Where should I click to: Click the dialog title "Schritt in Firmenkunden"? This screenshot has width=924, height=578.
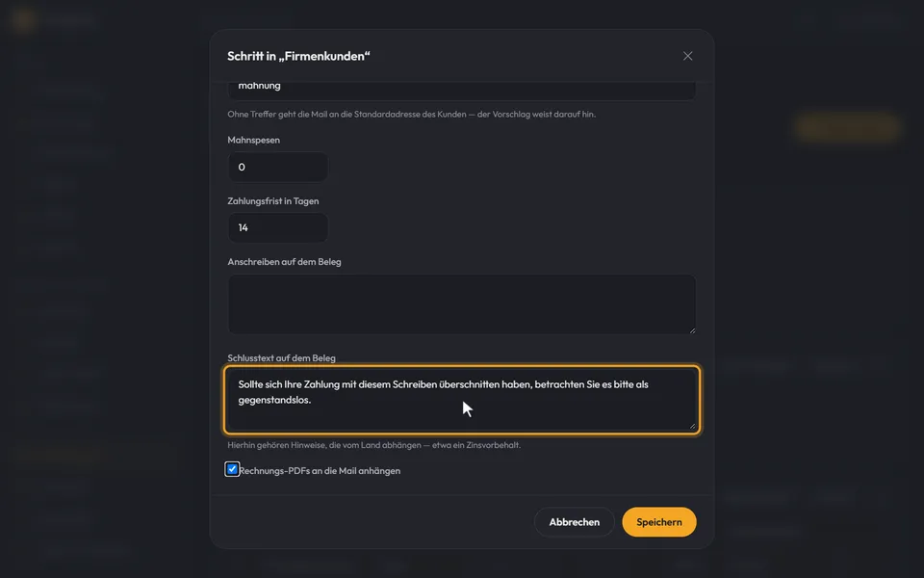pyautogui.click(x=298, y=56)
